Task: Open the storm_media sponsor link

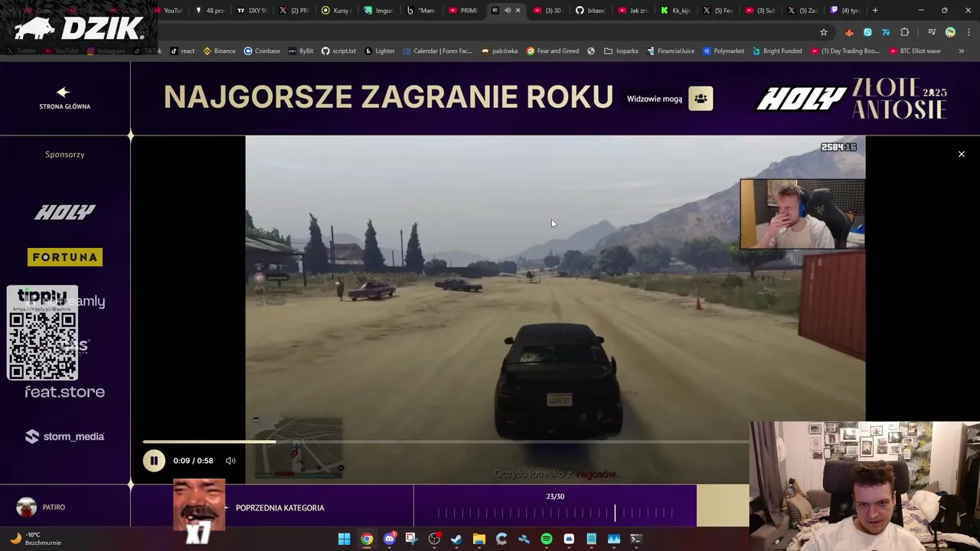Action: pos(65,436)
